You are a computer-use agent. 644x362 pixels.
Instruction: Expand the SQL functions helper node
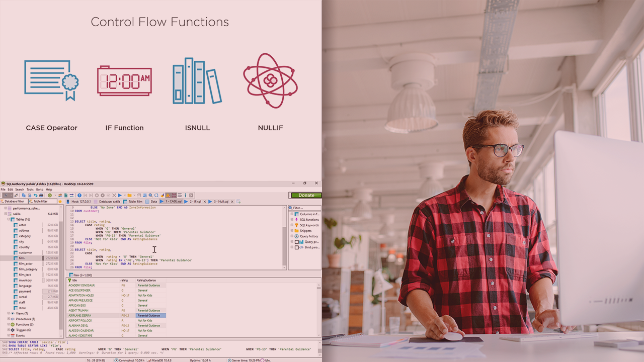click(291, 220)
